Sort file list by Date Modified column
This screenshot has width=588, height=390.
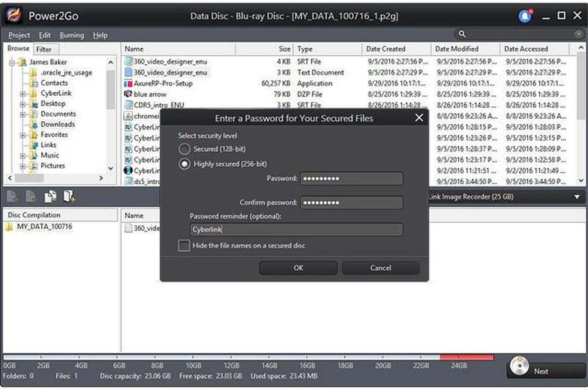click(465, 49)
